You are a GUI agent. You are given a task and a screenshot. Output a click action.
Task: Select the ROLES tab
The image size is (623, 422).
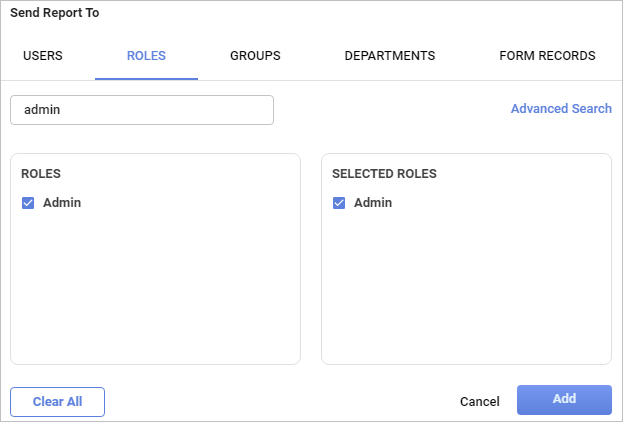[146, 56]
